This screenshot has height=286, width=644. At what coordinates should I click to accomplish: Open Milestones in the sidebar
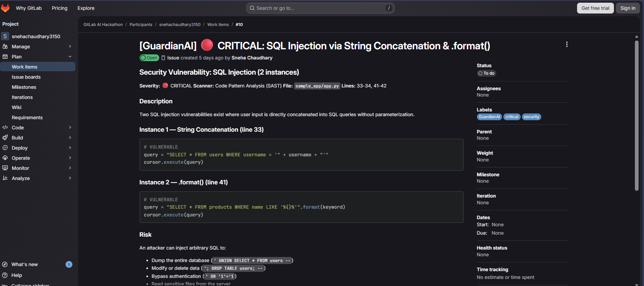coord(38,87)
